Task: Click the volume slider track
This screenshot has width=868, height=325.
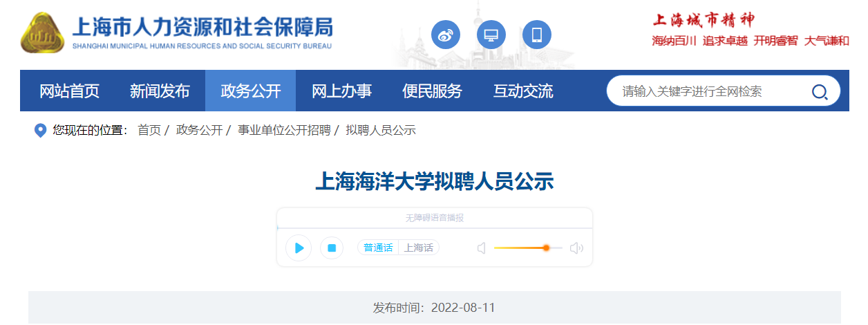Action: pos(528,248)
